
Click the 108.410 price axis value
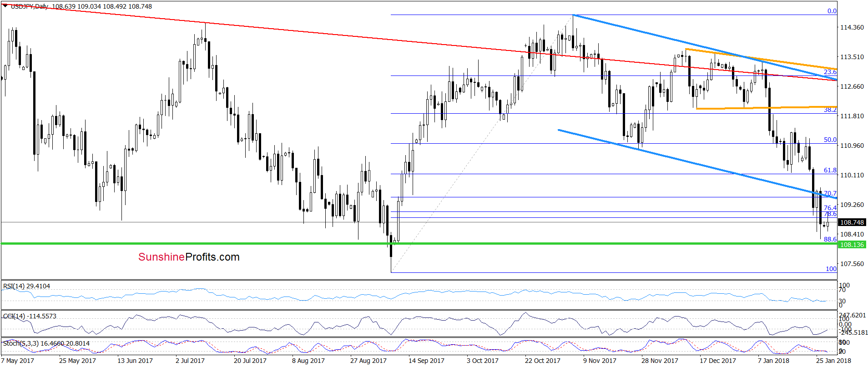point(852,234)
